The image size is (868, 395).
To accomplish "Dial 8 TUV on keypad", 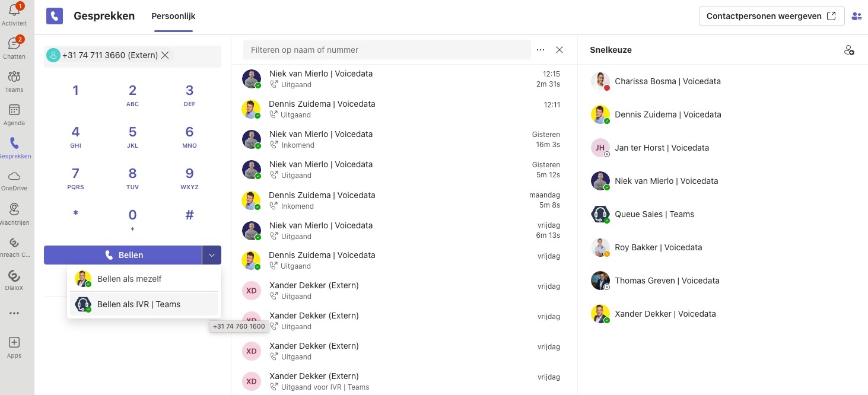I will [132, 179].
